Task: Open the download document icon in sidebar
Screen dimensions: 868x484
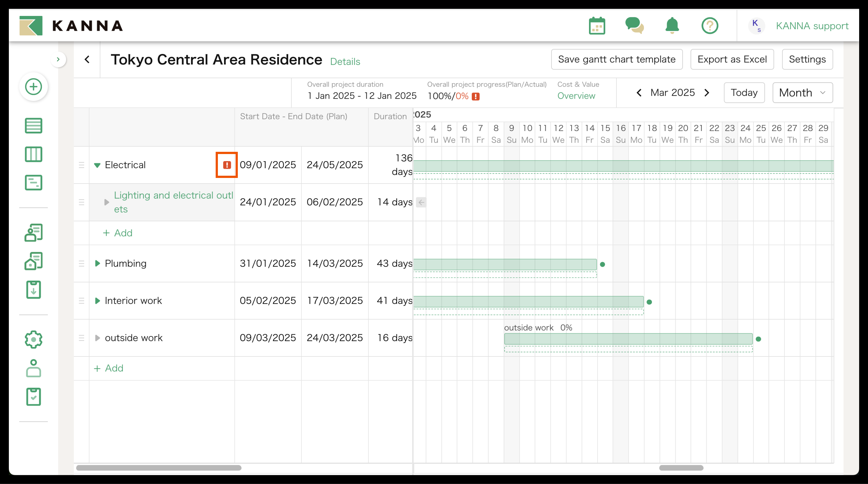Action: coord(33,290)
